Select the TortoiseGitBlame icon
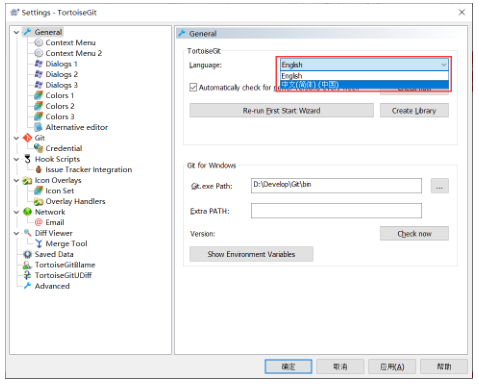Image resolution: width=478 pixels, height=384 pixels. (27, 265)
